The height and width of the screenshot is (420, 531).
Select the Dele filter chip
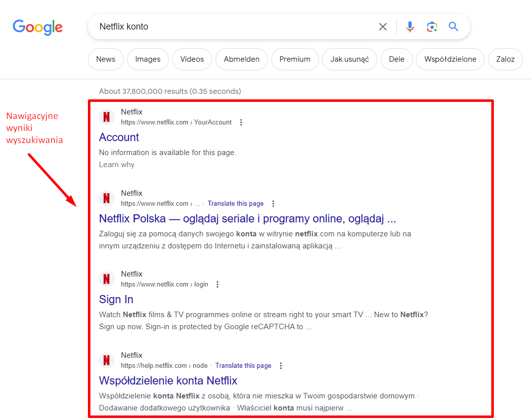click(x=396, y=59)
